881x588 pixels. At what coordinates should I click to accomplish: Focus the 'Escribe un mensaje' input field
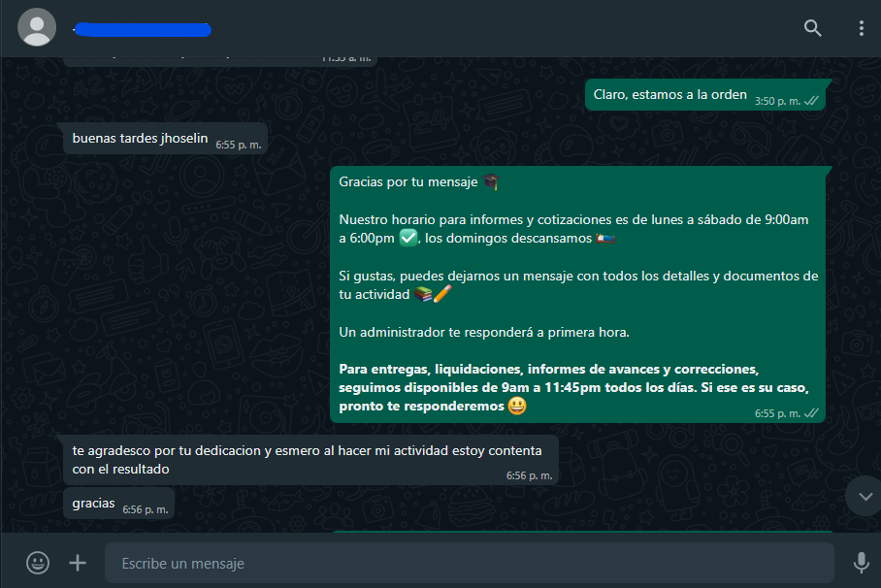470,563
